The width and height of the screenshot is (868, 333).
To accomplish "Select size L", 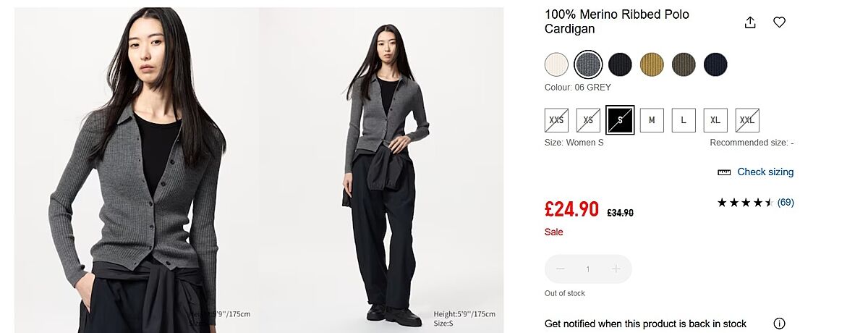I will 684,120.
